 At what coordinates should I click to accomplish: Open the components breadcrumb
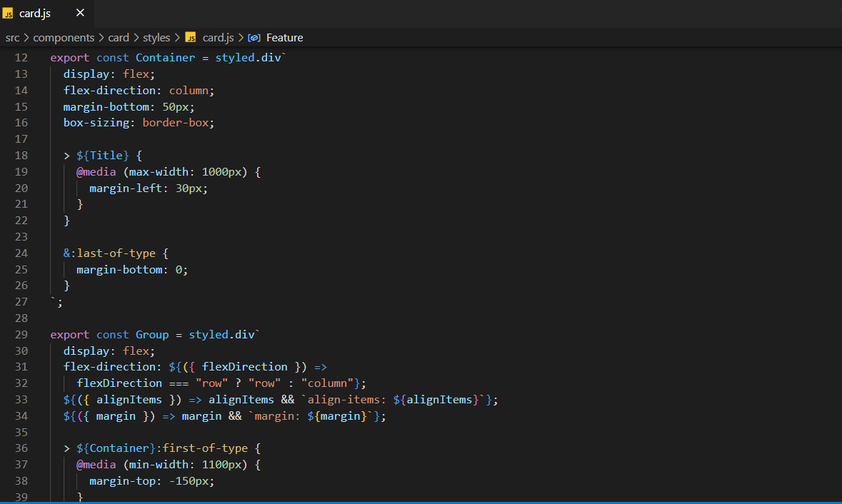tap(64, 38)
